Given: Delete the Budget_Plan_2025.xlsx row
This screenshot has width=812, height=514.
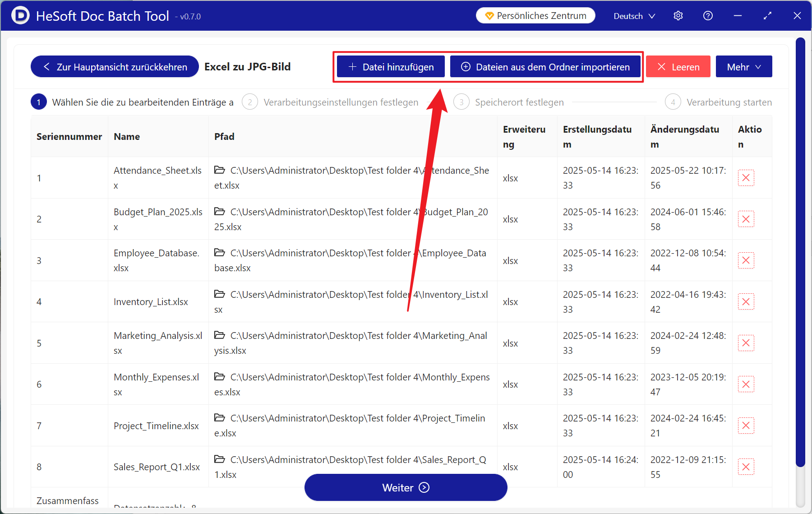Looking at the screenshot, I should tap(746, 219).
